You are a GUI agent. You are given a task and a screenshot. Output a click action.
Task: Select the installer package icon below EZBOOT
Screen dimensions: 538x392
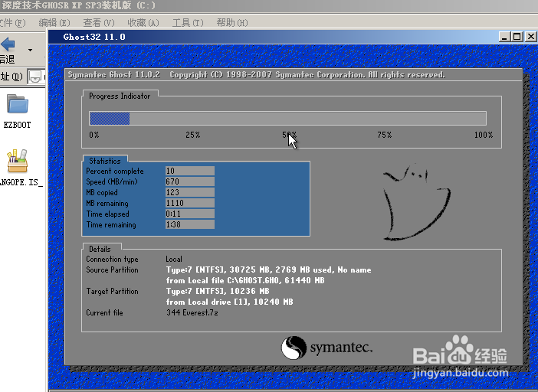(18, 161)
